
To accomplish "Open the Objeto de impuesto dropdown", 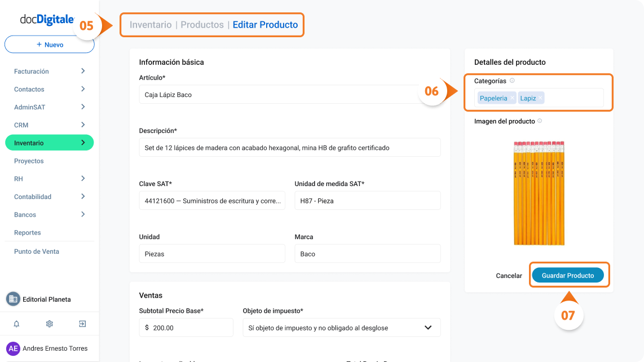I will (x=341, y=328).
